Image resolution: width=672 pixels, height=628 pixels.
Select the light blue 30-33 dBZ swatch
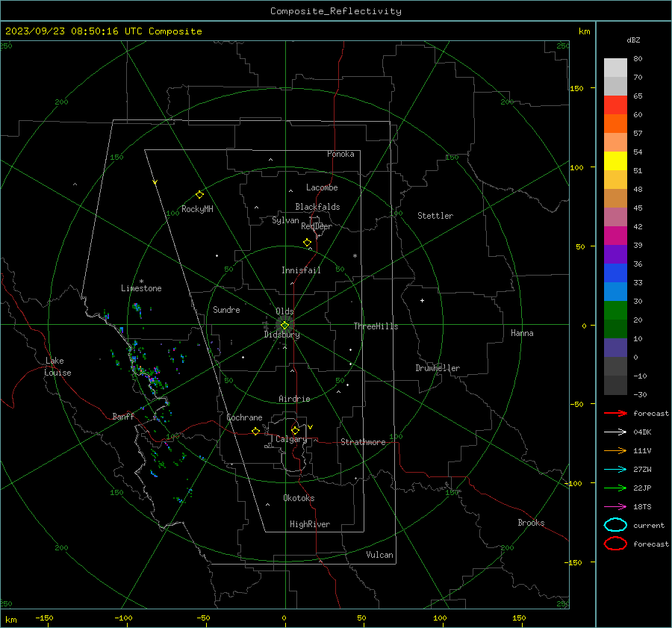pyautogui.click(x=615, y=292)
